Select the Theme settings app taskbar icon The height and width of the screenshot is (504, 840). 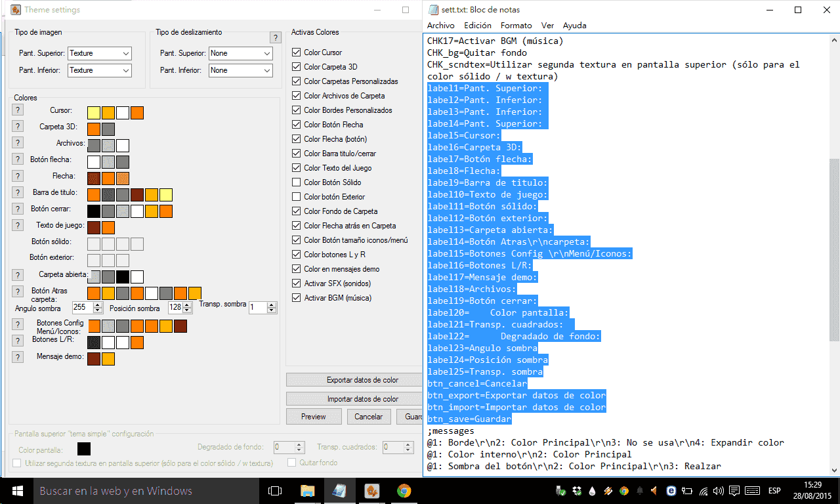[371, 491]
